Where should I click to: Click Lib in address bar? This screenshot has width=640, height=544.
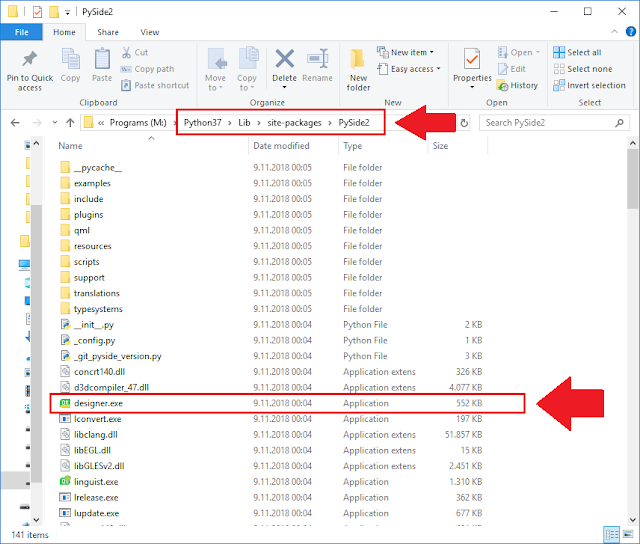point(244,122)
